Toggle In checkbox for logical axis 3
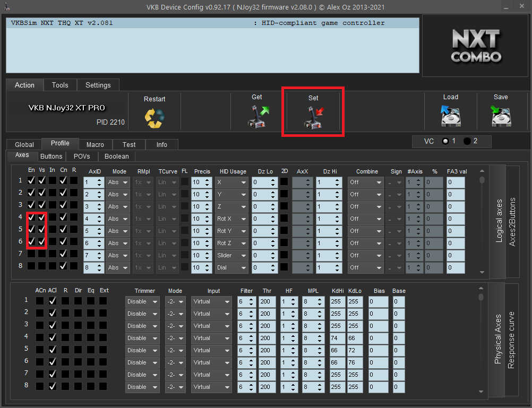Viewport: 532px width, 408px height. click(x=52, y=205)
